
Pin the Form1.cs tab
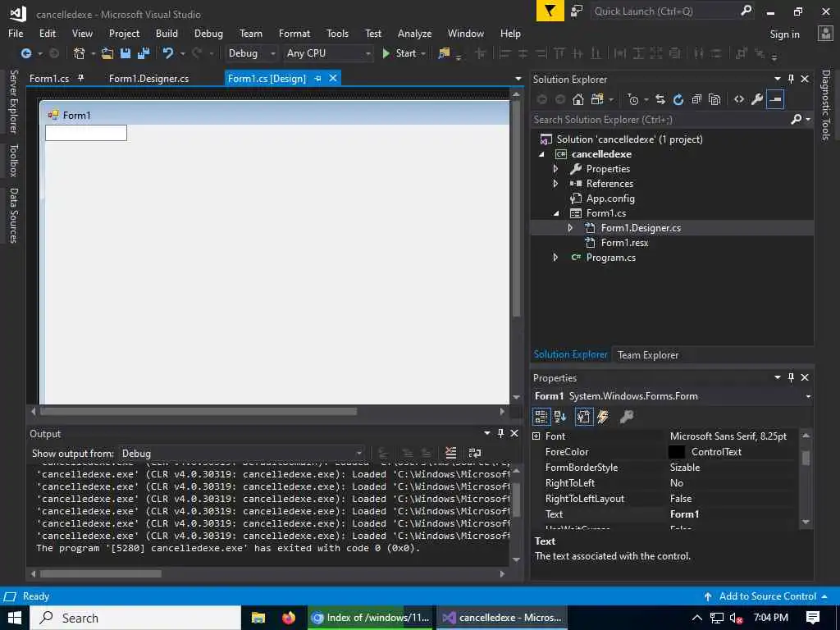point(81,78)
